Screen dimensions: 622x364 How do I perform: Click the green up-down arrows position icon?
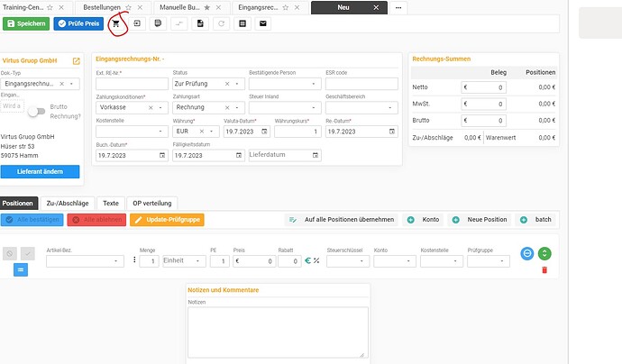pyautogui.click(x=544, y=253)
